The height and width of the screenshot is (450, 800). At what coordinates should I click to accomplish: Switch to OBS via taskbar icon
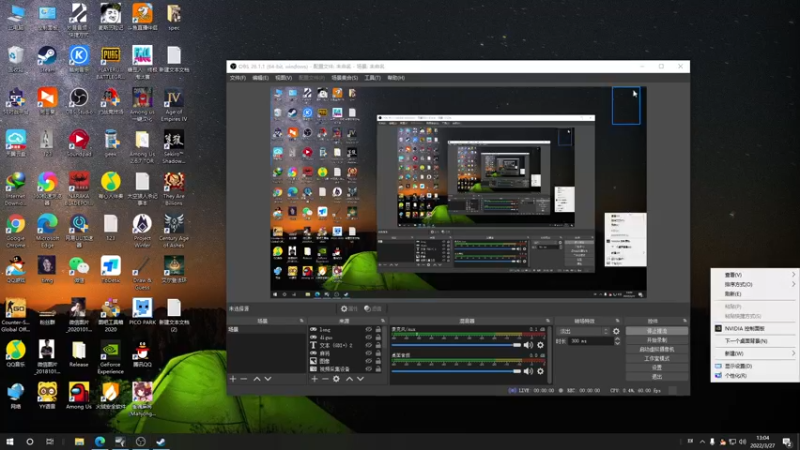[x=141, y=442]
